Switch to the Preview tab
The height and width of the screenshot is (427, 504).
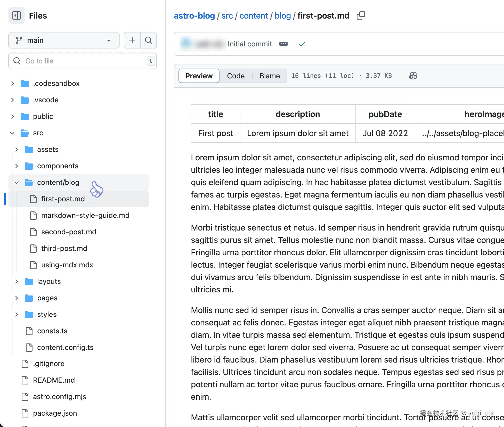click(199, 76)
